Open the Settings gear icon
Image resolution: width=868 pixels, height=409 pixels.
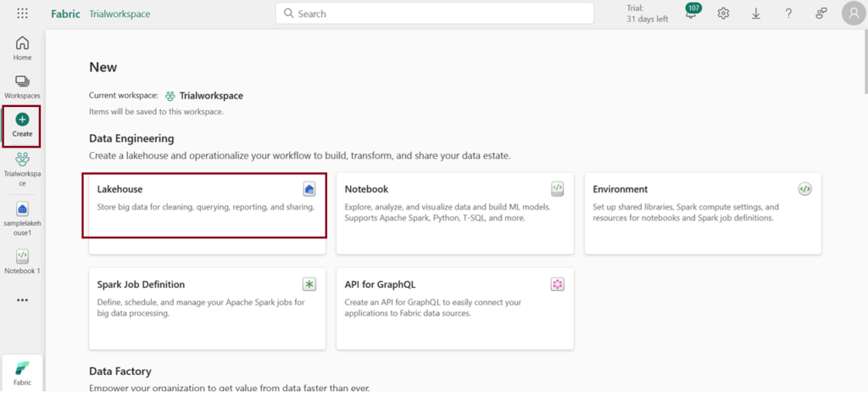pos(723,14)
